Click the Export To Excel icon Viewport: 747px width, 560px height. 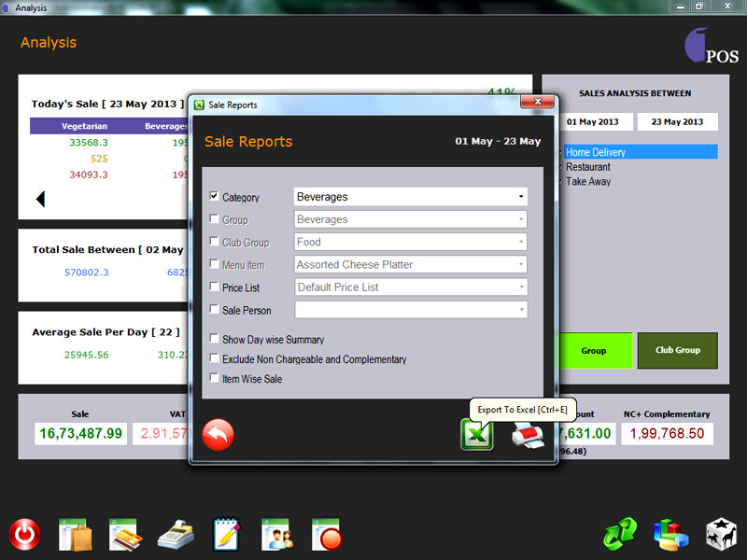pyautogui.click(x=476, y=435)
